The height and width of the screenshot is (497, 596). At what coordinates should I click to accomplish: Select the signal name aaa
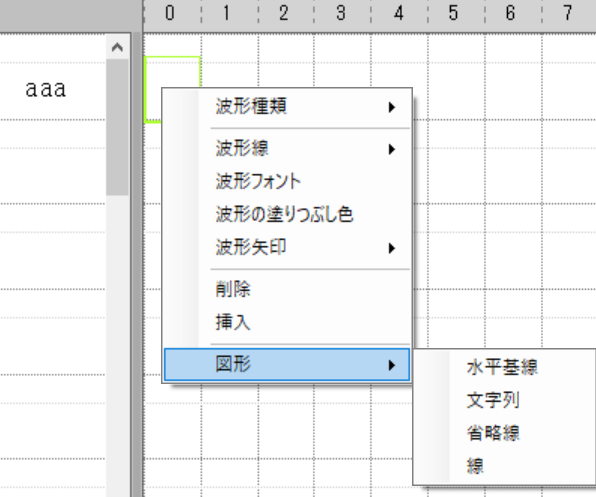[x=46, y=90]
